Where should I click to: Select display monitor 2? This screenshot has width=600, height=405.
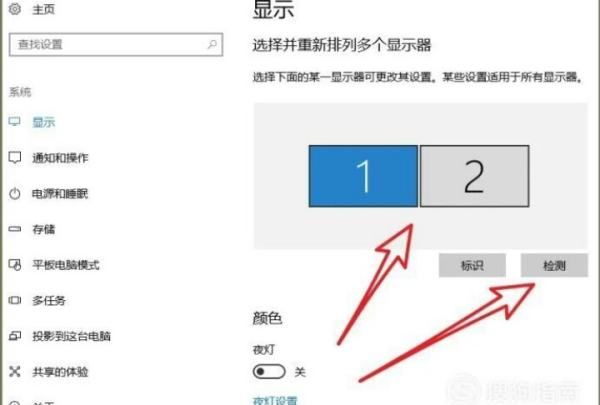[474, 176]
